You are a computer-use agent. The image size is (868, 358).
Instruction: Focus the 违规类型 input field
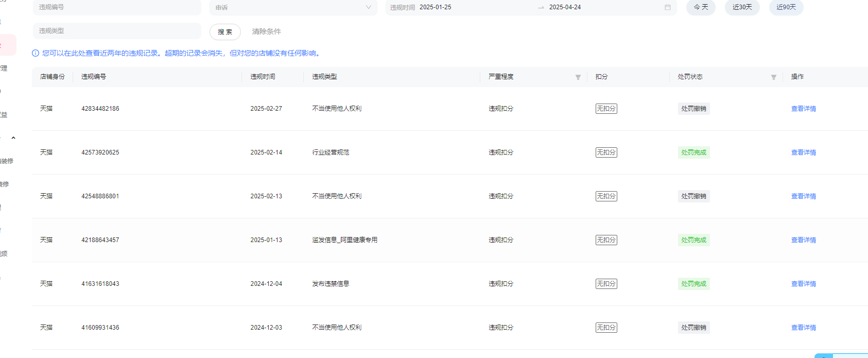pyautogui.click(x=117, y=31)
